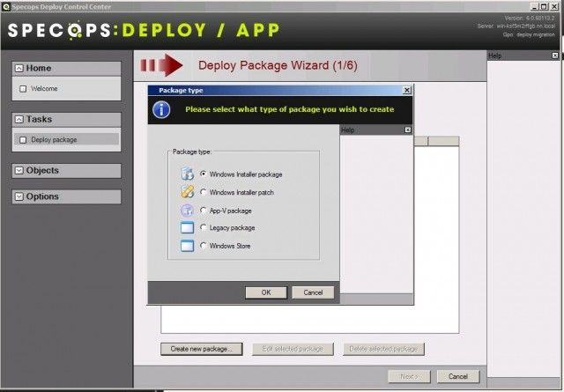Click the blue info icon in dialog
This screenshot has height=392, width=564.
(161, 110)
